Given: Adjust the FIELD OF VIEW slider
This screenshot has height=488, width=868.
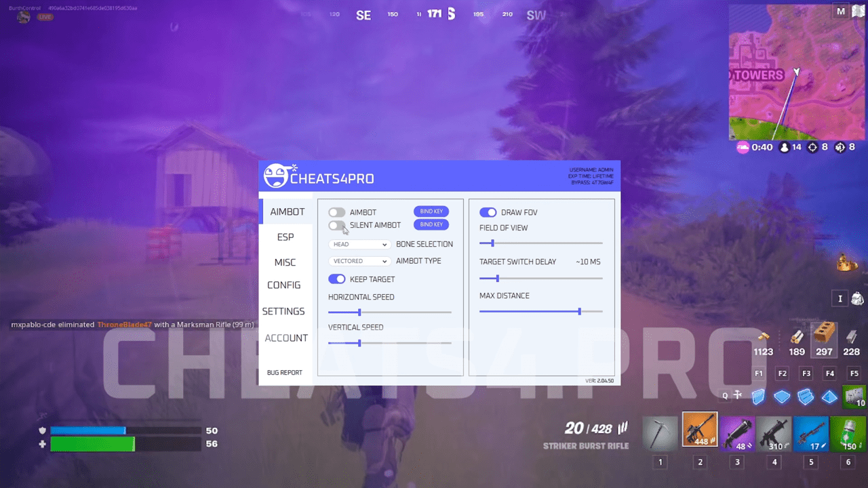Looking at the screenshot, I should 541,243.
